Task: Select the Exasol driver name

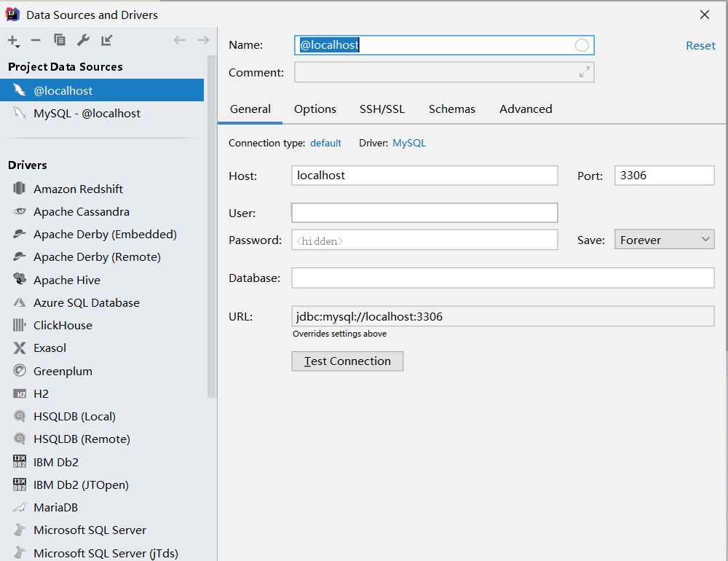Action: [50, 348]
